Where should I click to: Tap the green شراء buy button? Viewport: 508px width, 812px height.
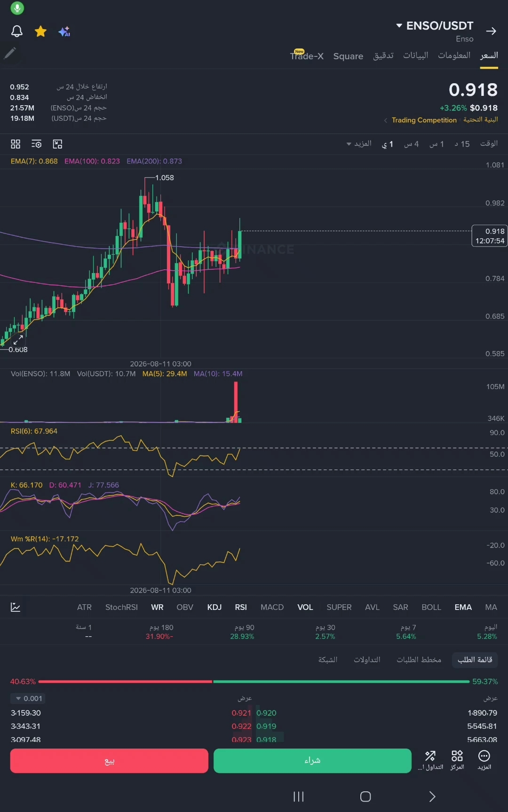312,761
